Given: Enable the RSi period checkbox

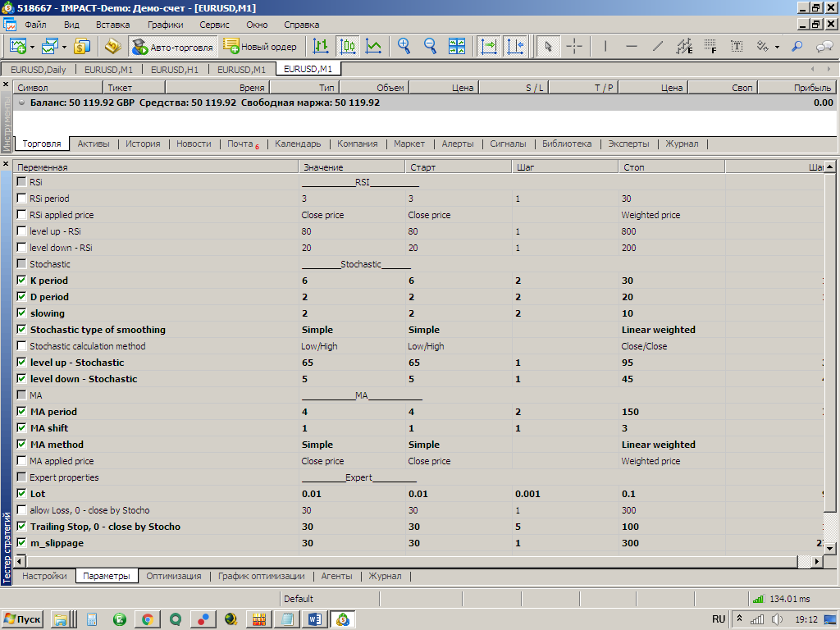Looking at the screenshot, I should [x=21, y=199].
